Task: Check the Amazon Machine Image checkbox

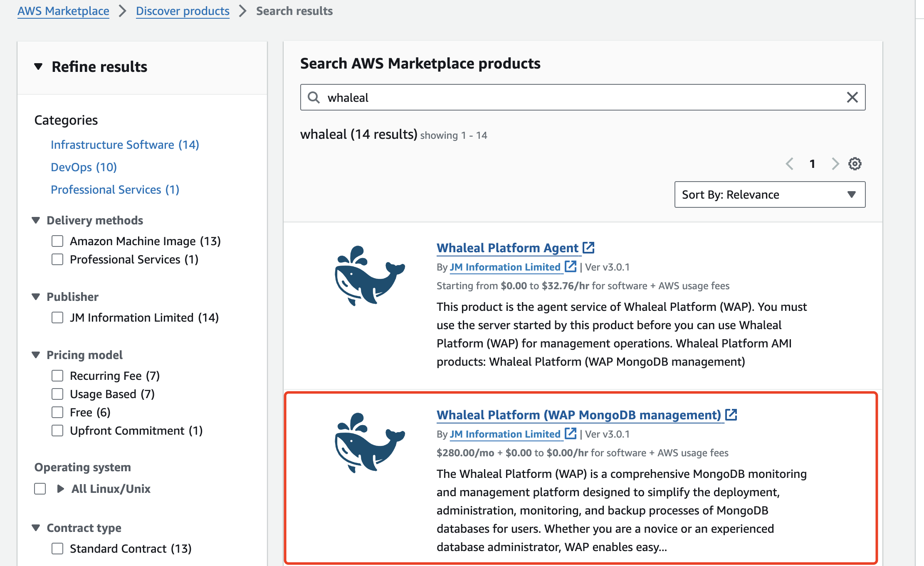Action: 57,241
